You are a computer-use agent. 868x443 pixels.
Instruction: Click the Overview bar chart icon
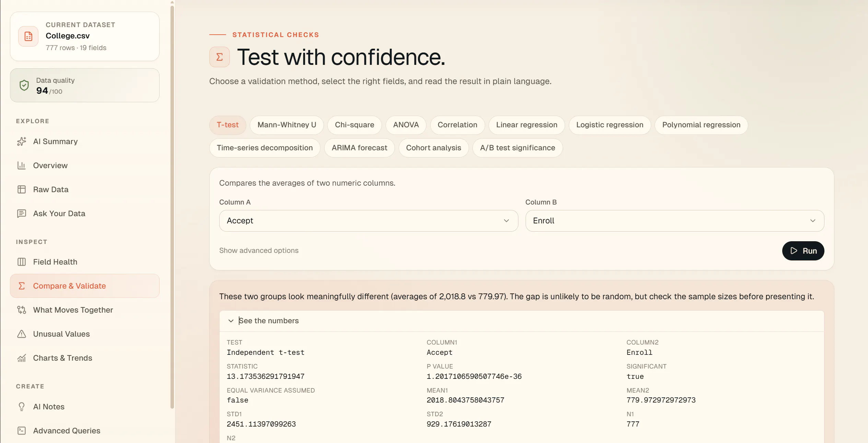(22, 165)
